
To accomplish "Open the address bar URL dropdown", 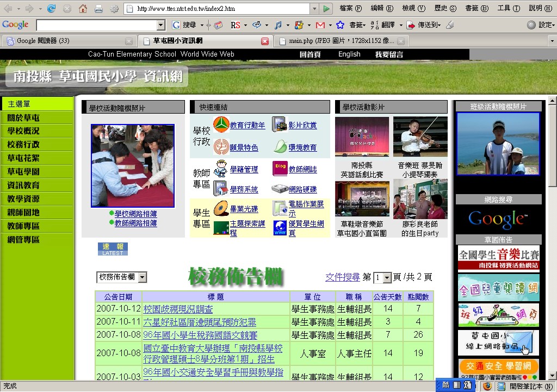I will coord(314,9).
